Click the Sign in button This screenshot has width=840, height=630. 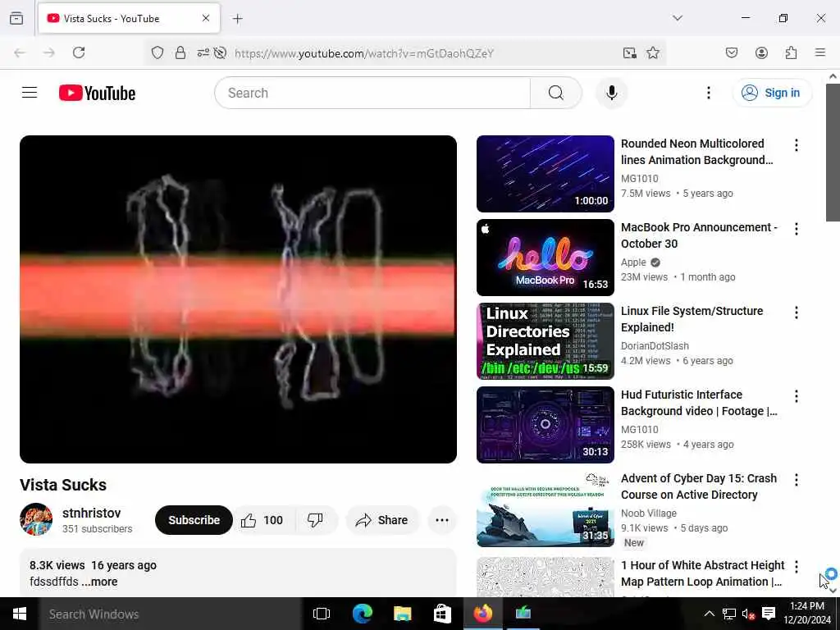[x=771, y=93]
